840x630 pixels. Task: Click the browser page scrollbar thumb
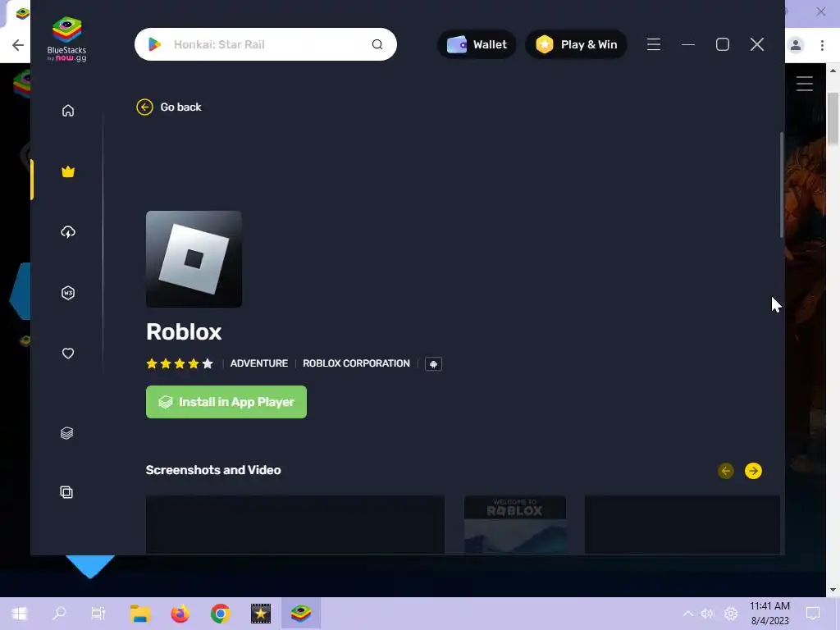point(833,118)
